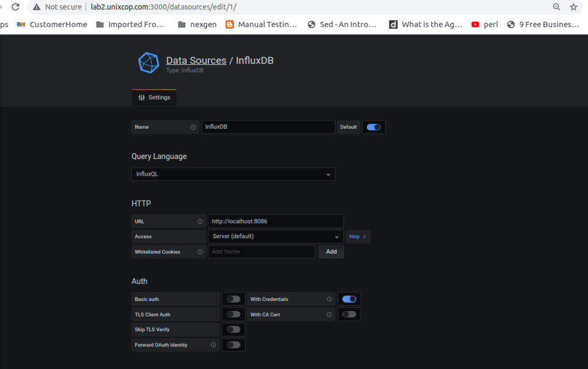Screen dimensions: 588x369
Task: Click the Query Language section heading
Action: coord(159,156)
